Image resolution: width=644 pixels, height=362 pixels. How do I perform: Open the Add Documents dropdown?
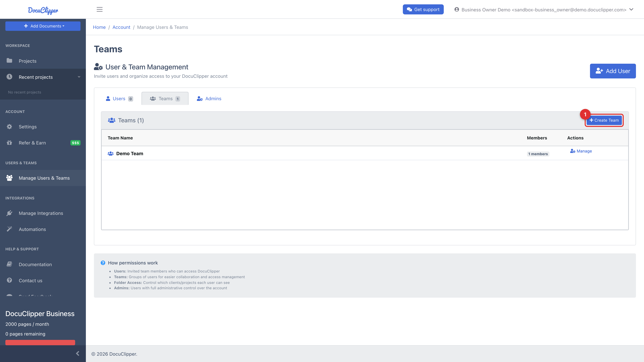tap(43, 26)
